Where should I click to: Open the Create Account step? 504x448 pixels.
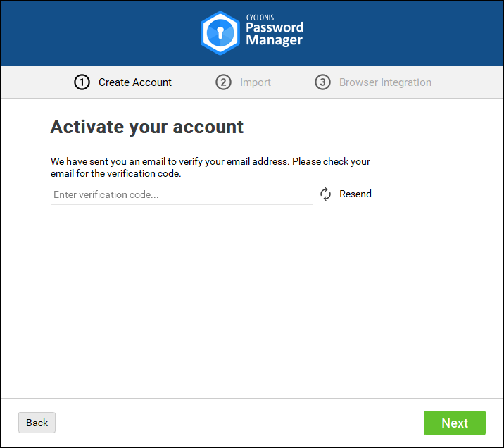(134, 82)
